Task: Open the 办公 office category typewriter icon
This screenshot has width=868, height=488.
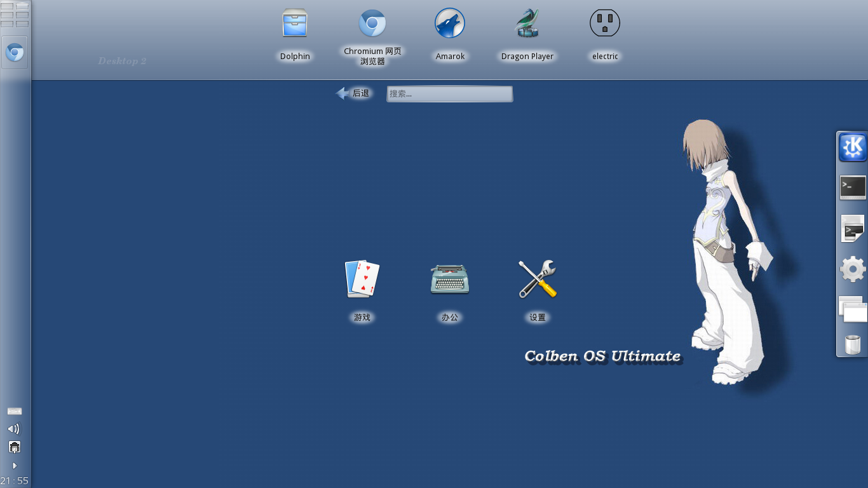Action: coord(450,279)
